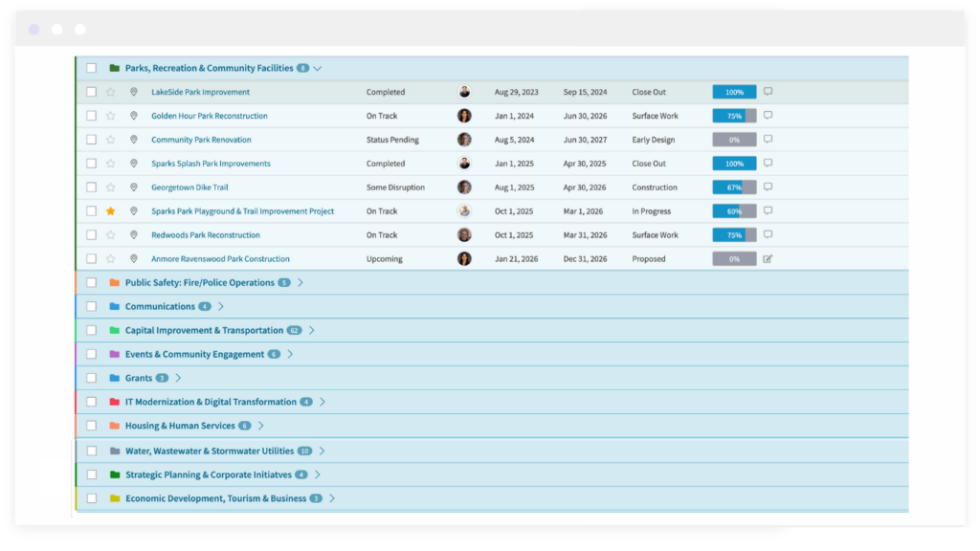Click location pin for Redwoods Park Reconstruction
This screenshot has height=551, width=980.
(134, 235)
